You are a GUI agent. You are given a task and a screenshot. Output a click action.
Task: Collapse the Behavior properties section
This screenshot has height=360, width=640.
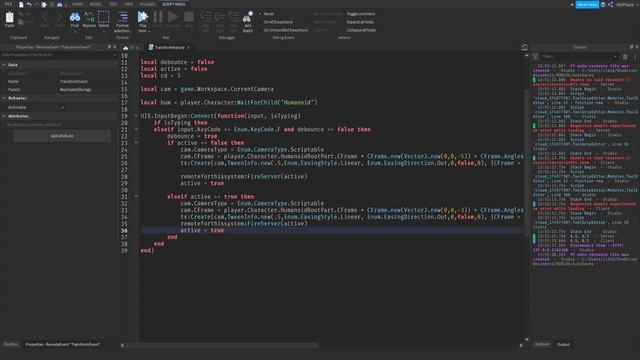4,98
